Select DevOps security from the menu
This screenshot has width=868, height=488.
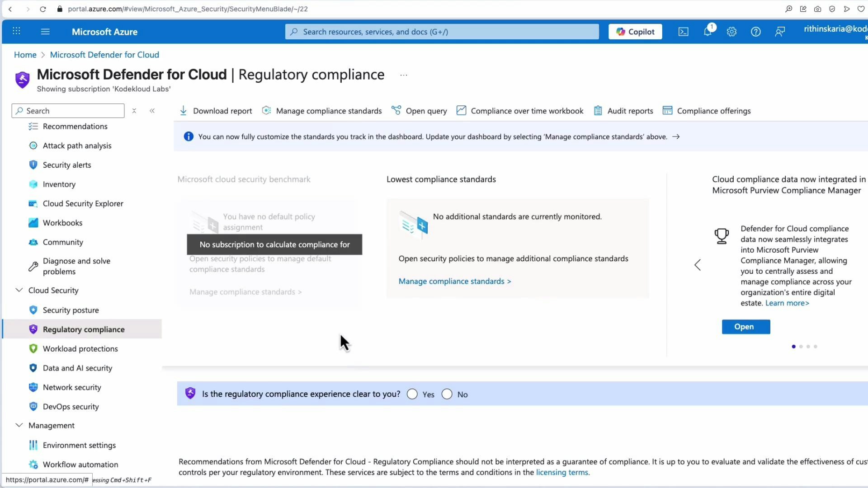pyautogui.click(x=71, y=406)
